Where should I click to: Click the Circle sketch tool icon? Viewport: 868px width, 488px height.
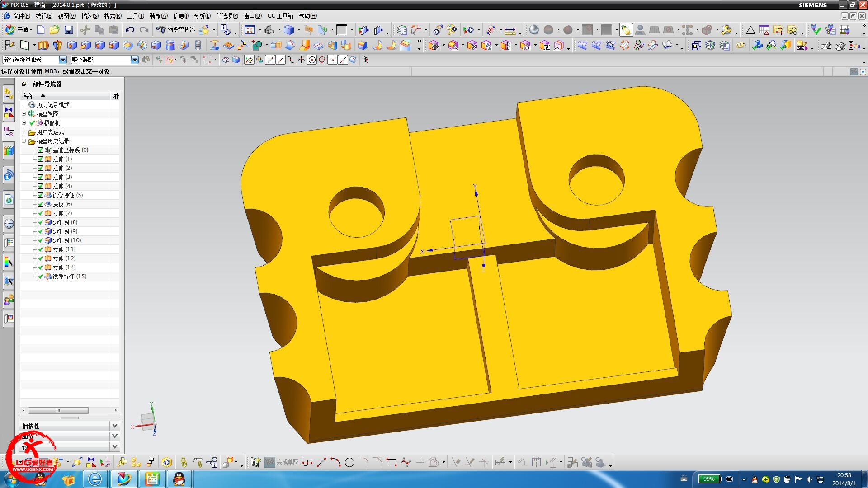click(x=349, y=462)
